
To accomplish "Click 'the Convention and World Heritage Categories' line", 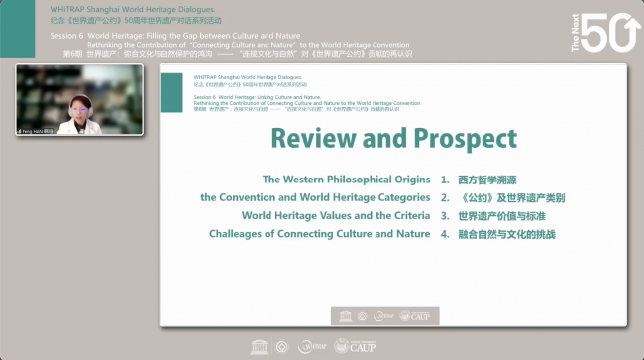I will point(315,197).
